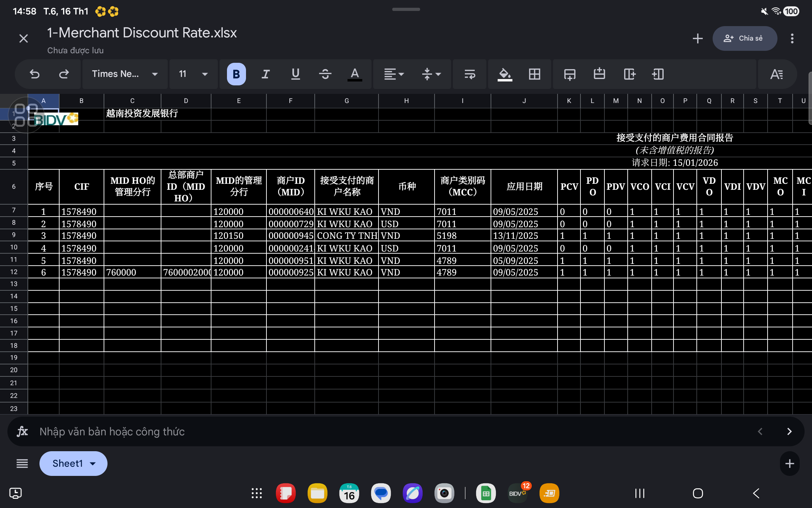
Task: Open the text format panel icon
Action: coord(776,74)
